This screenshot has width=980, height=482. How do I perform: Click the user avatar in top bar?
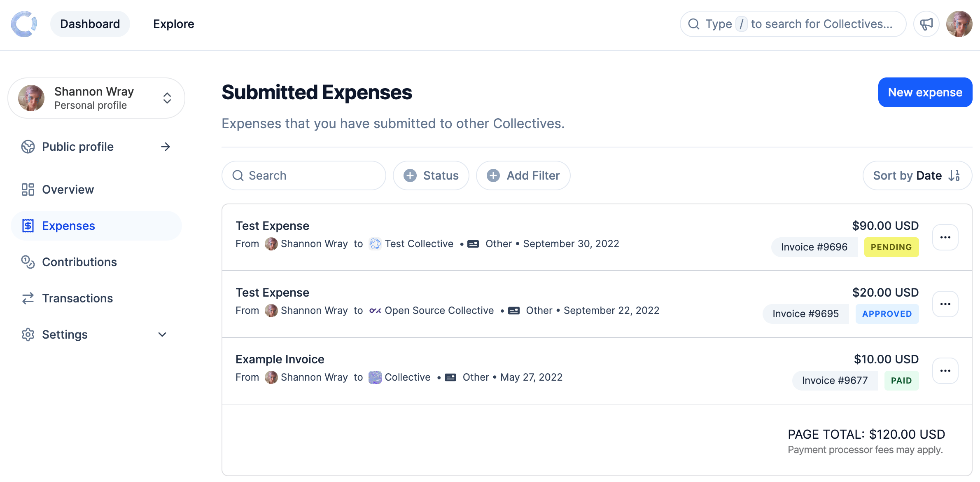coord(959,24)
